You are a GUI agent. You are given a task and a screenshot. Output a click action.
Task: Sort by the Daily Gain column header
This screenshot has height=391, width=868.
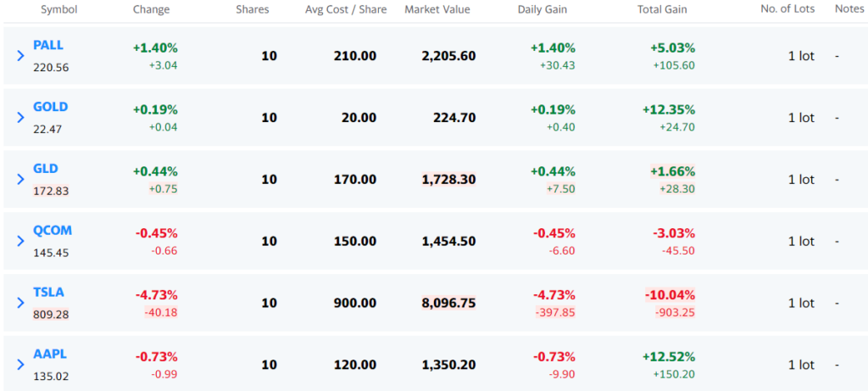pyautogui.click(x=542, y=9)
